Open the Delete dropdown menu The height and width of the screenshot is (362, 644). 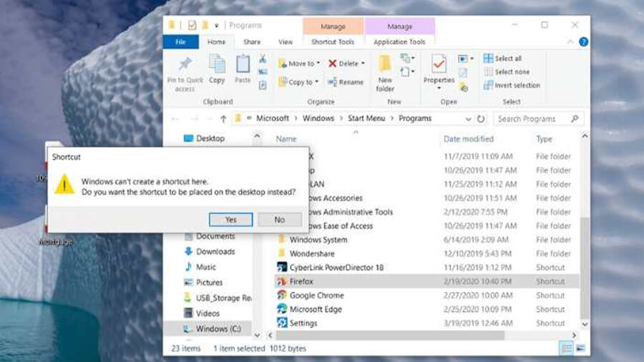click(x=347, y=64)
